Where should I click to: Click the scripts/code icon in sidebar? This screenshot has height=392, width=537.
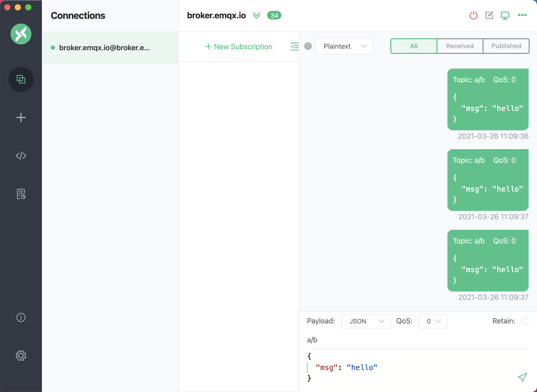click(21, 156)
